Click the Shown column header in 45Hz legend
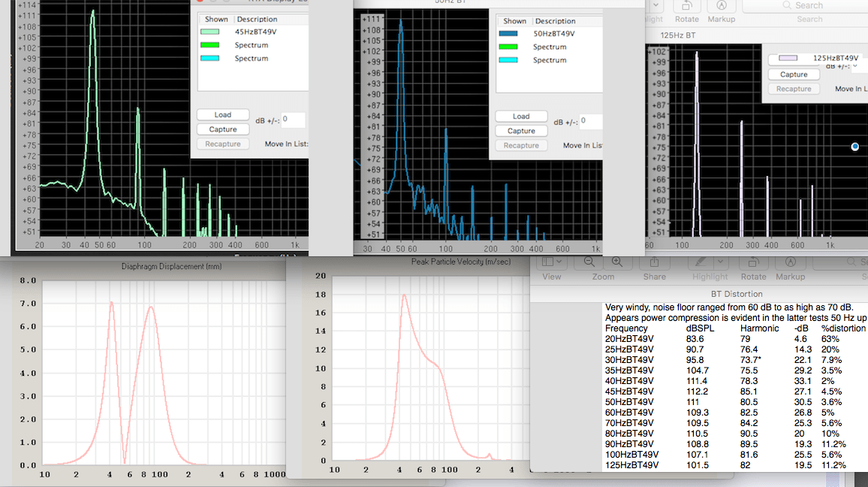The height and width of the screenshot is (487, 868). click(216, 20)
